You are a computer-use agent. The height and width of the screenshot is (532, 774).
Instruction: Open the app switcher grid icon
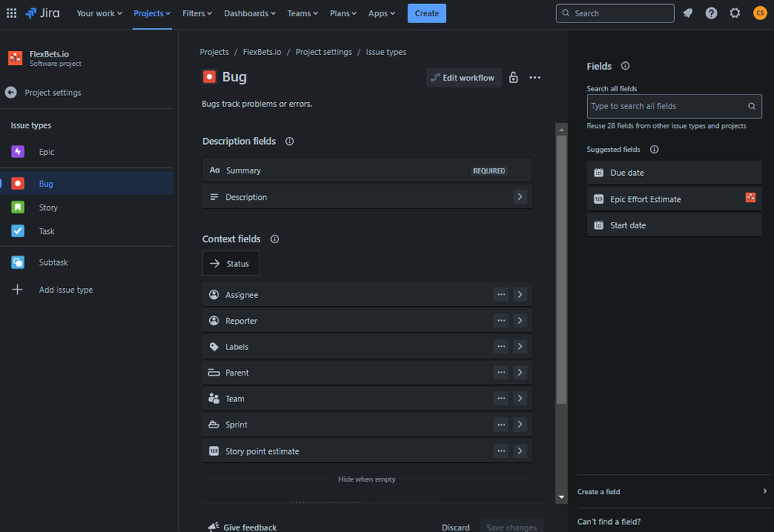(x=12, y=13)
